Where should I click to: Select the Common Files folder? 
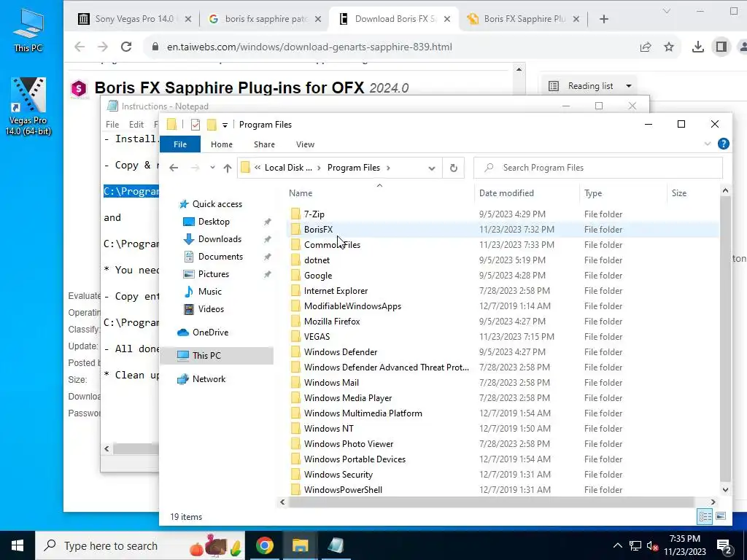332,245
